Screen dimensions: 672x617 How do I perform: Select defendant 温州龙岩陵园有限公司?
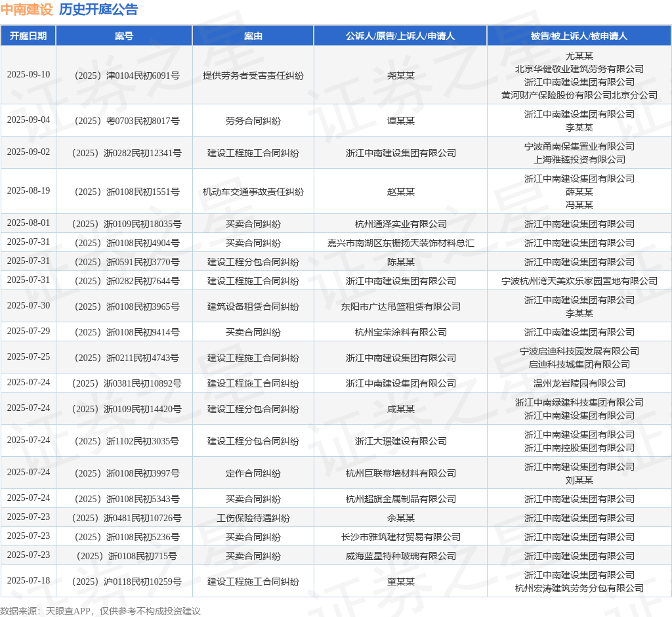coord(579,383)
